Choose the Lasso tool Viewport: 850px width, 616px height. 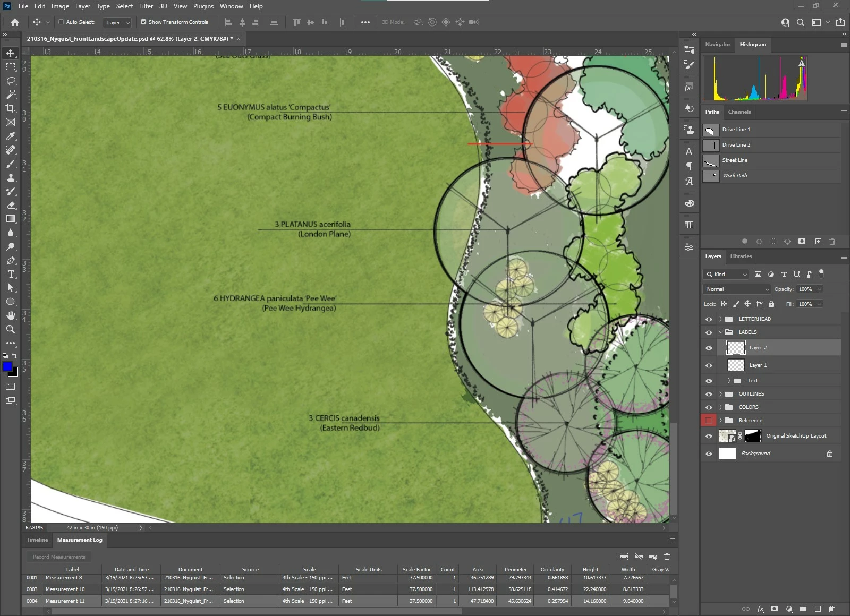pos(11,81)
